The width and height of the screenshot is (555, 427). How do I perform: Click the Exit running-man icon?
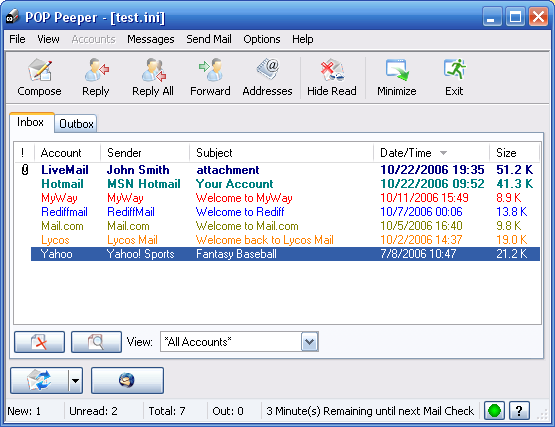click(x=454, y=69)
